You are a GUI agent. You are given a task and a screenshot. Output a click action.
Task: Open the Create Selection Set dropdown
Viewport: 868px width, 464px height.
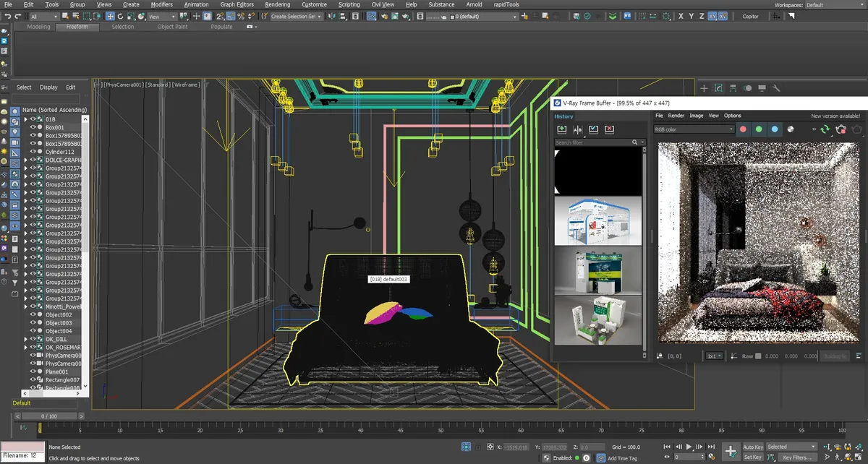tap(297, 16)
